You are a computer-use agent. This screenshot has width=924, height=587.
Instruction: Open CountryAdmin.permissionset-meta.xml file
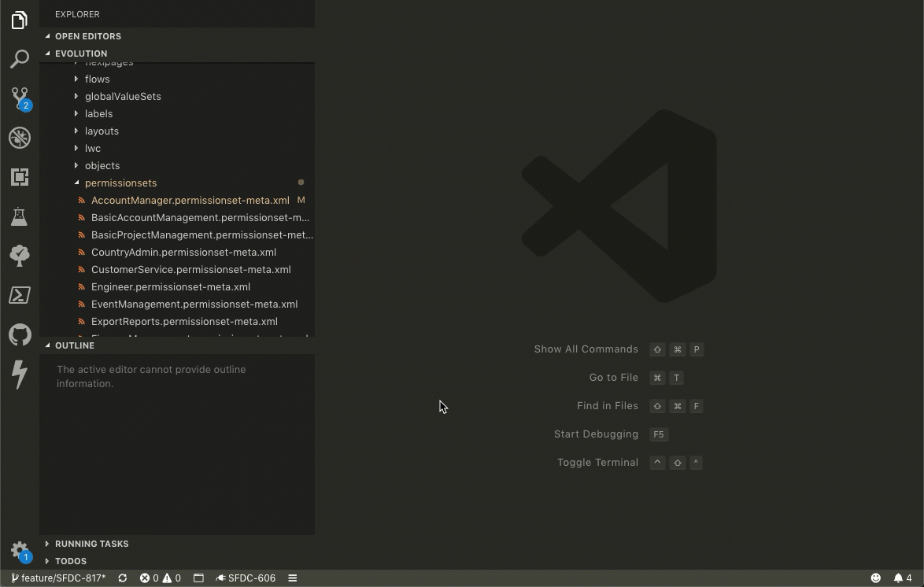[x=177, y=253]
